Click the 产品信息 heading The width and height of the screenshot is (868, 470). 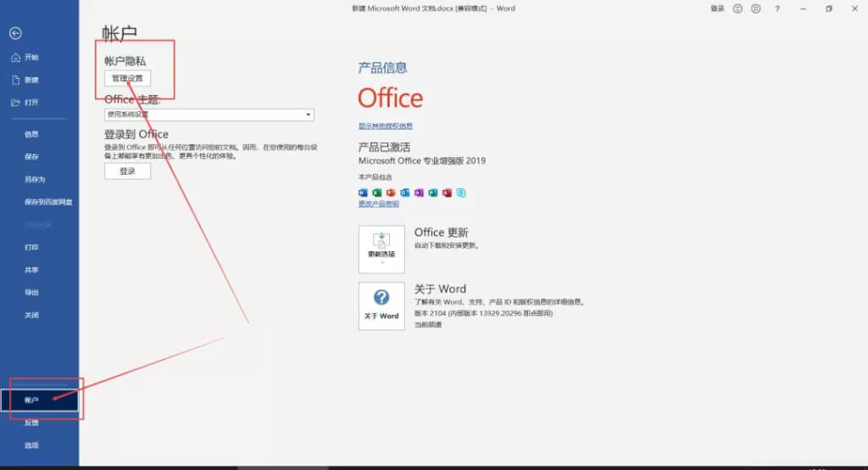coord(382,68)
